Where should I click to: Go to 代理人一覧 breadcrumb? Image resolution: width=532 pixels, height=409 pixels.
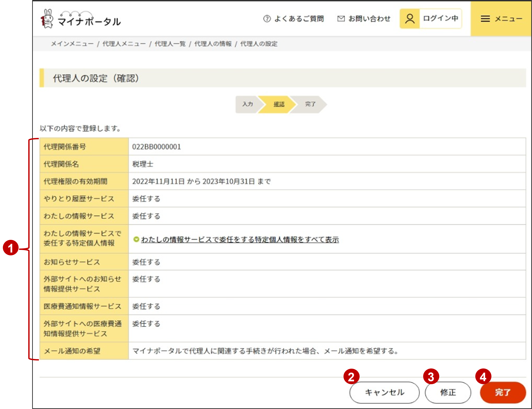[170, 44]
